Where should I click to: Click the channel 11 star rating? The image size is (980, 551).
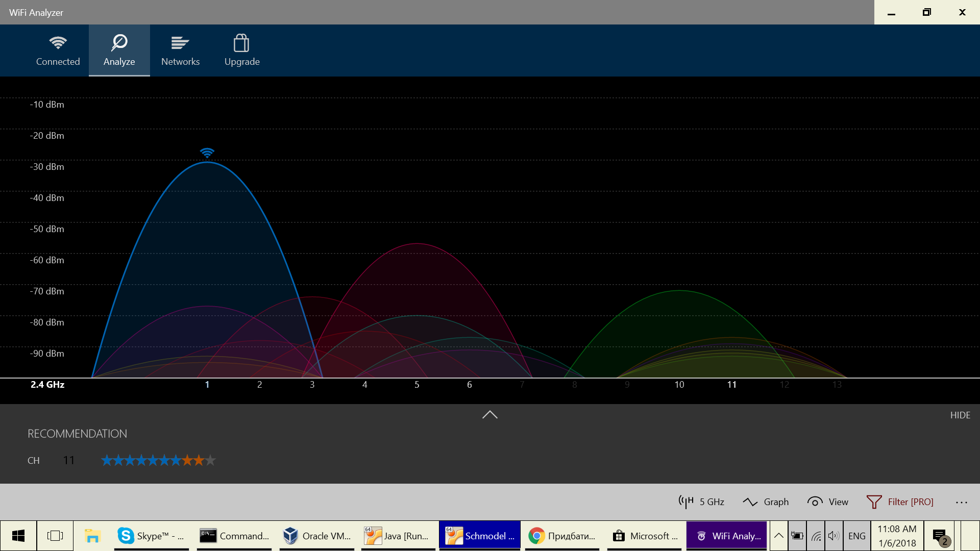click(x=158, y=461)
